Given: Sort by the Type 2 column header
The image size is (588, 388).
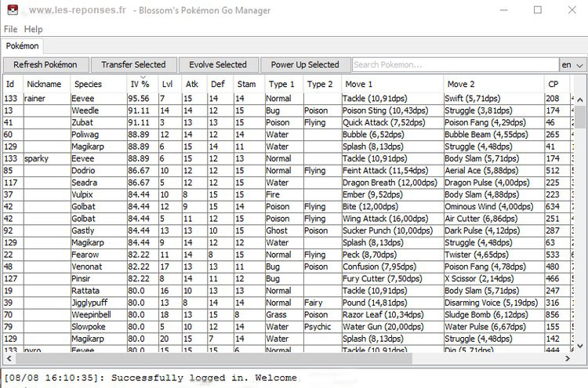Looking at the screenshot, I should [x=321, y=84].
